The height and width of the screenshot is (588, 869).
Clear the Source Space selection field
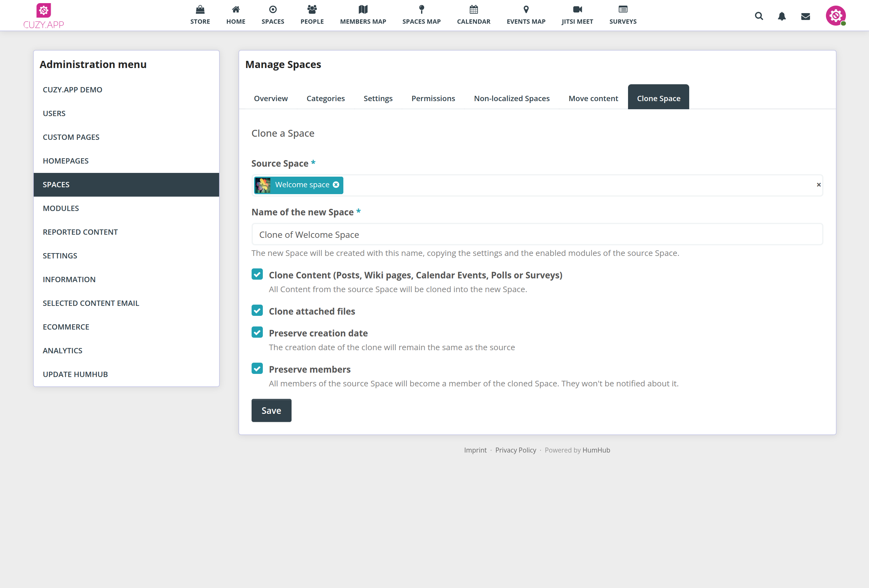(x=818, y=185)
